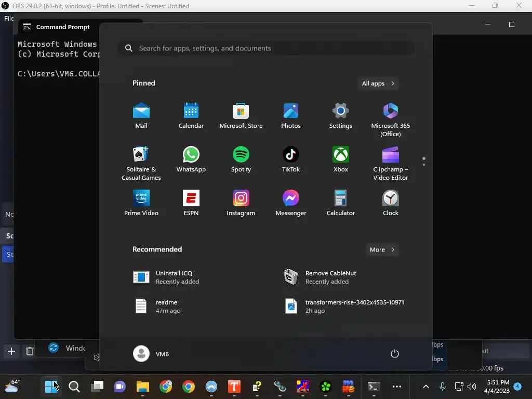532x399 pixels.
Task: Open the VM6 user account menu
Action: [151, 354]
